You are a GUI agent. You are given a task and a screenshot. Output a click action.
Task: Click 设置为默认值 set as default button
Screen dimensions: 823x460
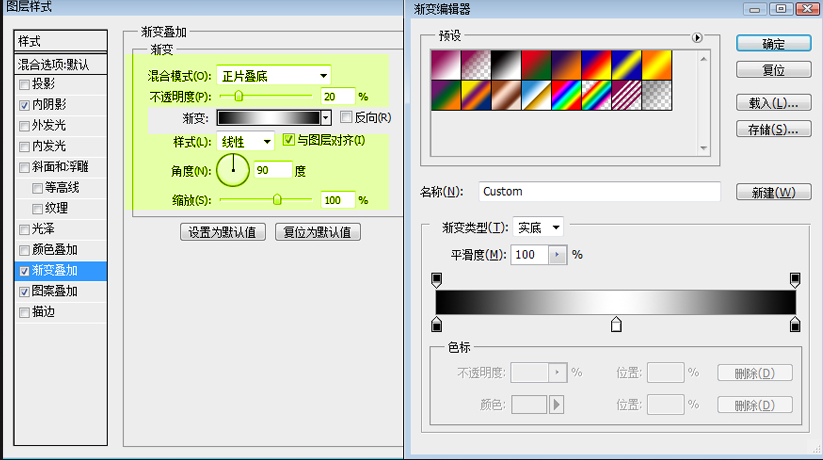tap(222, 232)
